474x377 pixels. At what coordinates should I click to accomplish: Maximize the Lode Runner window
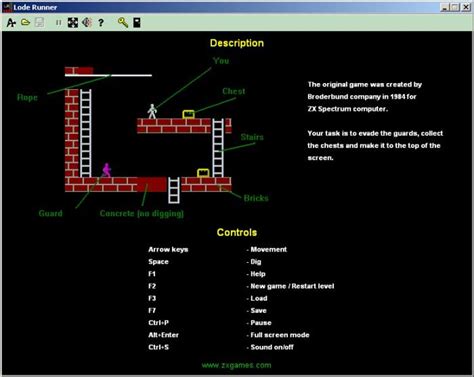point(455,7)
